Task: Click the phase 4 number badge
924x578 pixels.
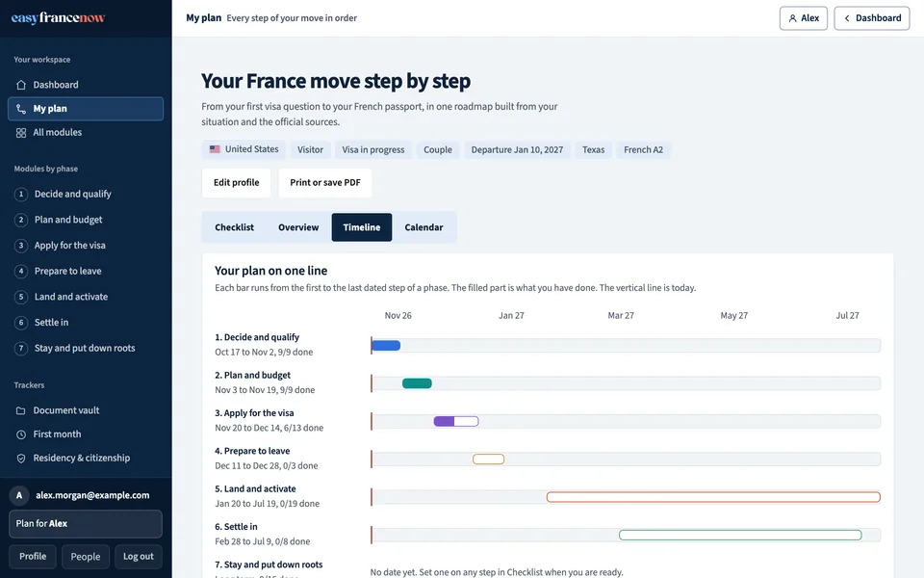Action: [21, 272]
